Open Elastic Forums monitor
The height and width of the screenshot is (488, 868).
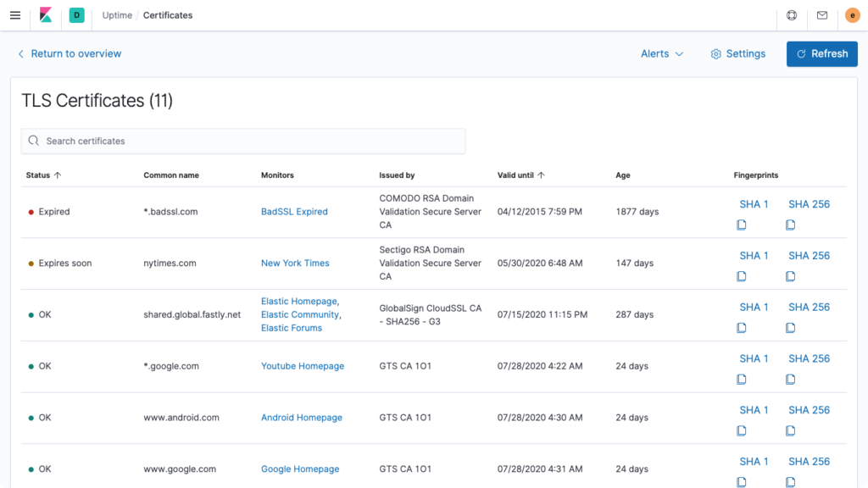point(292,328)
